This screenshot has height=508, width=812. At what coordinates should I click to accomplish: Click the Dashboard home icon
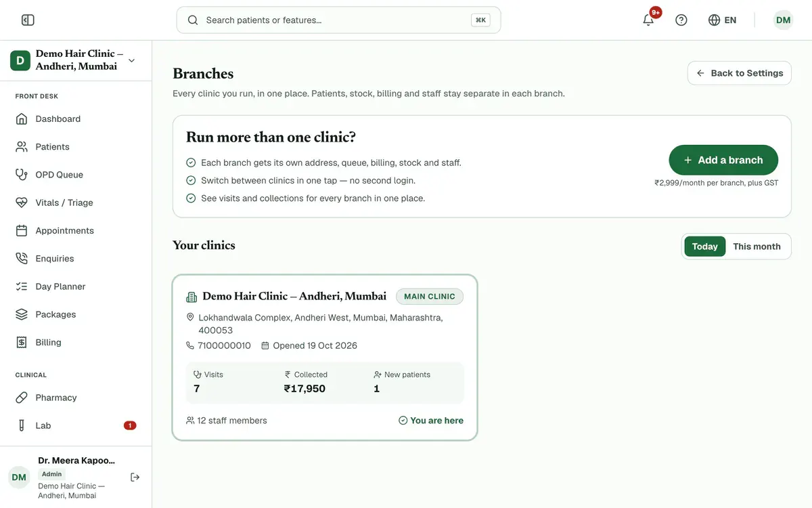click(x=22, y=119)
